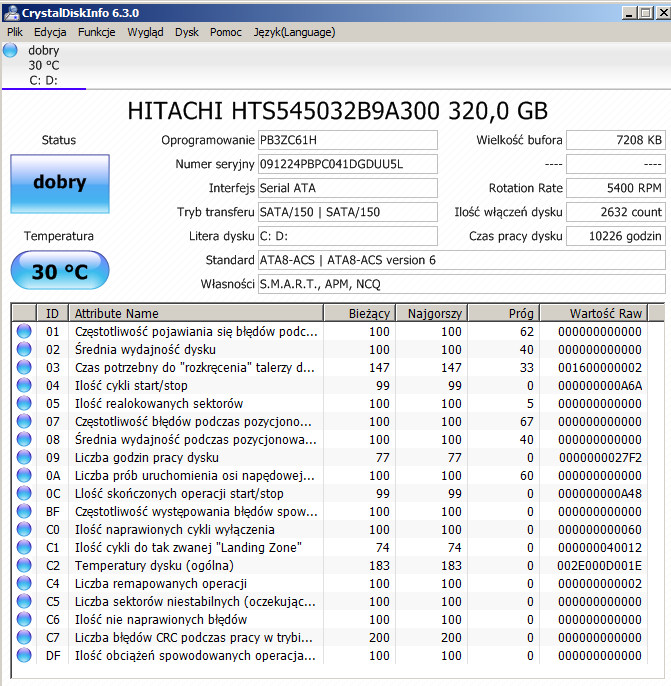Image resolution: width=671 pixels, height=686 pixels.
Task: Click the status orb for attribute 08
Action: (x=24, y=439)
